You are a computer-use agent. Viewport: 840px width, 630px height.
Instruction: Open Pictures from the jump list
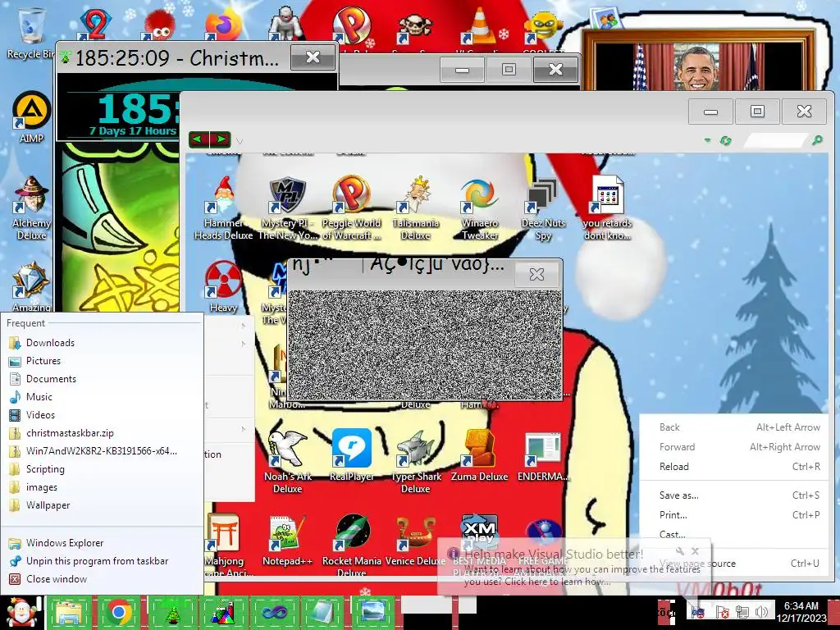click(102, 361)
